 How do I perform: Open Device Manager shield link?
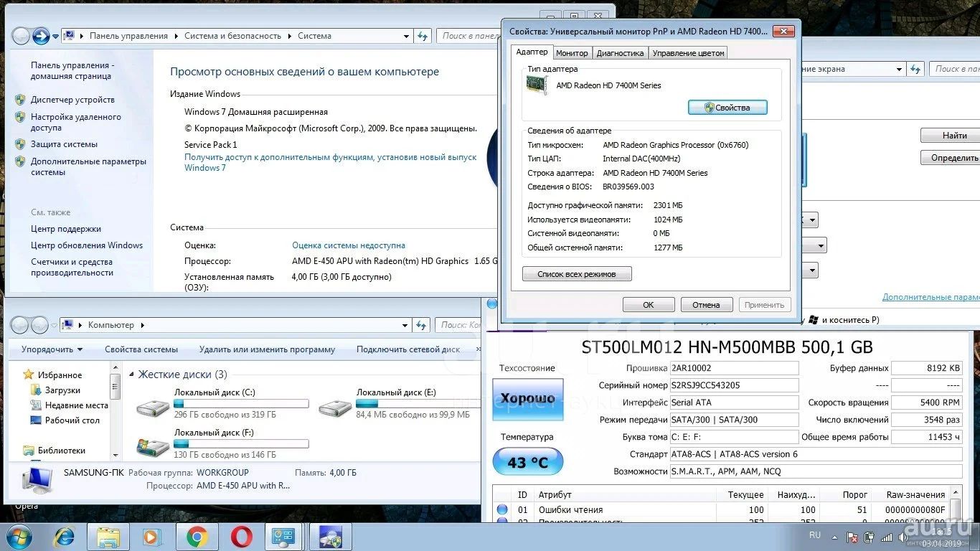[72, 100]
